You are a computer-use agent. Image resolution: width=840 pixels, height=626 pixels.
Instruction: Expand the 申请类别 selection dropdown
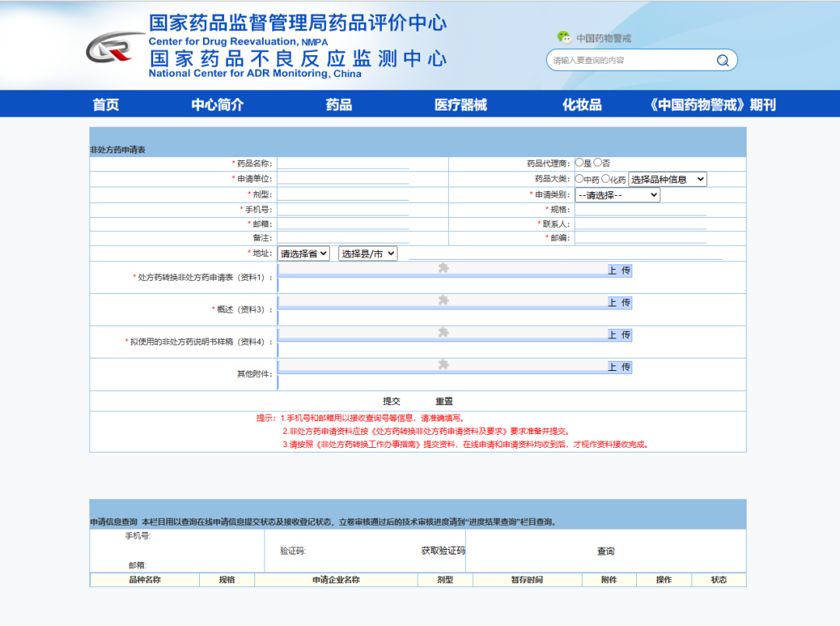tap(617, 195)
